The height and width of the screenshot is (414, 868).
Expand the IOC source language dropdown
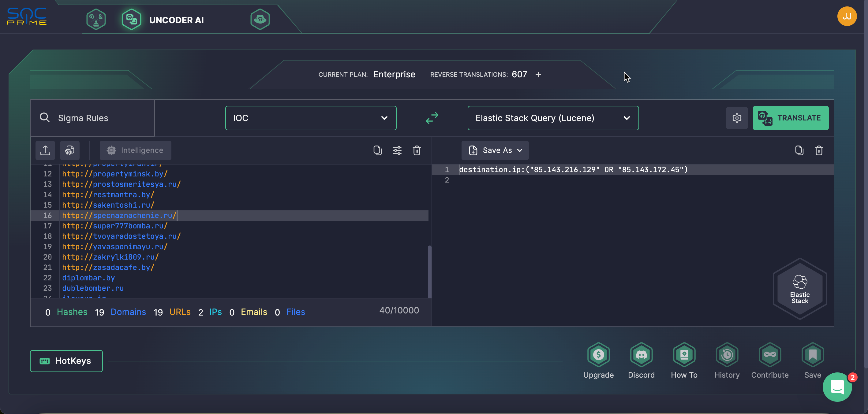(311, 118)
